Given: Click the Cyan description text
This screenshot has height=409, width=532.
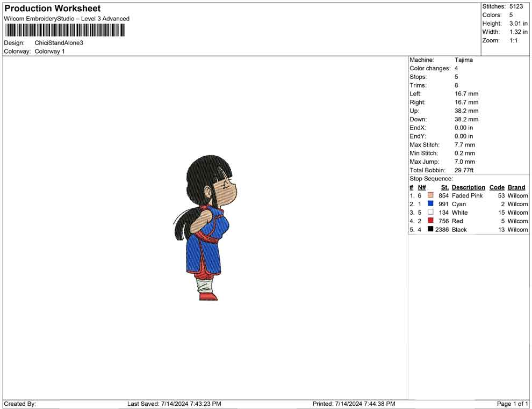Looking at the screenshot, I should 459,204.
